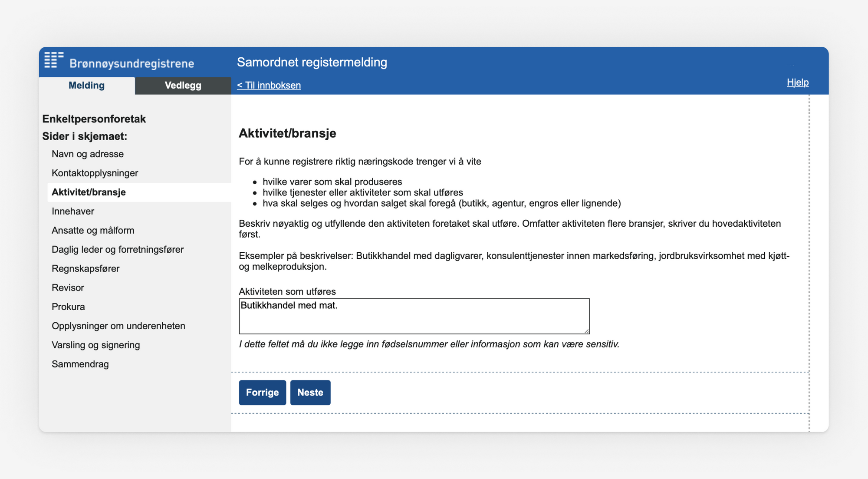This screenshot has width=868, height=479.
Task: Open the Innehaver page
Action: coord(73,211)
